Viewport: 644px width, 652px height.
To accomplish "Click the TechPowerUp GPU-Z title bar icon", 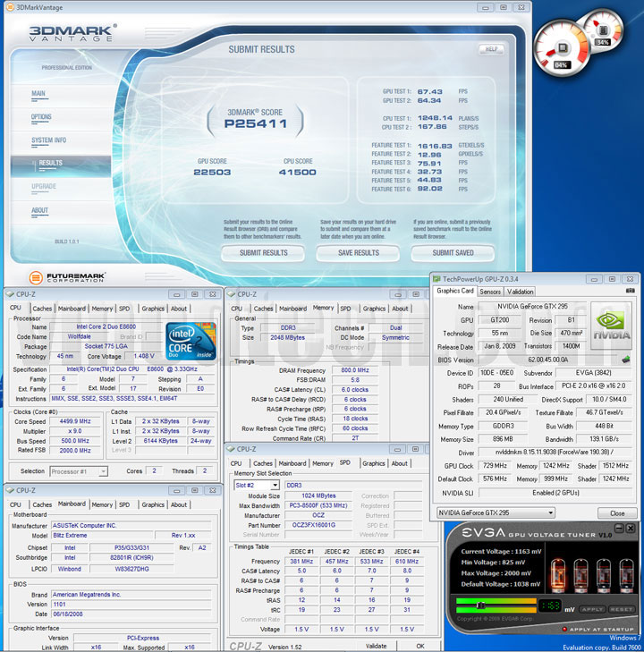I will (x=436, y=279).
